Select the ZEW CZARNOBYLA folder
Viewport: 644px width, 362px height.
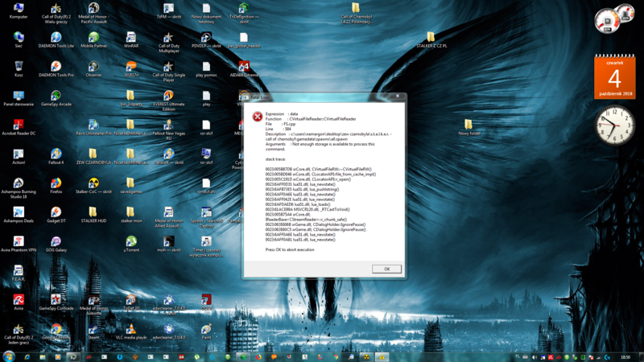click(x=93, y=157)
